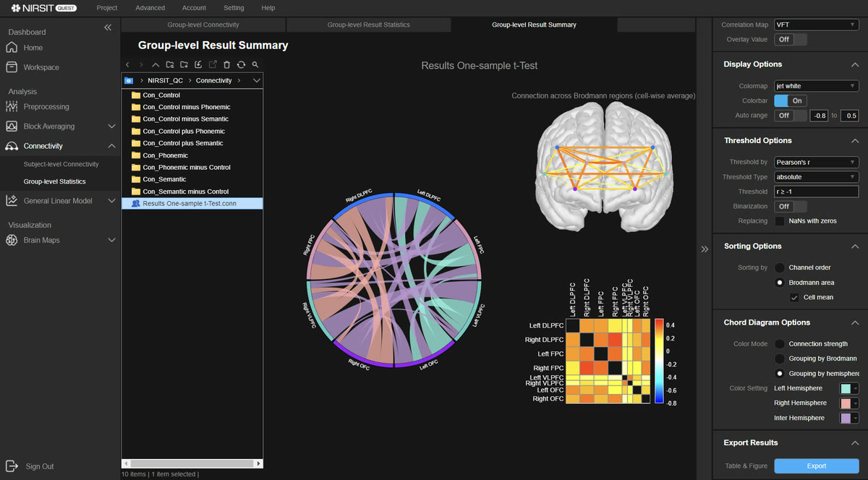The width and height of the screenshot is (868, 480).
Task: Open the Project menu
Action: pyautogui.click(x=107, y=8)
